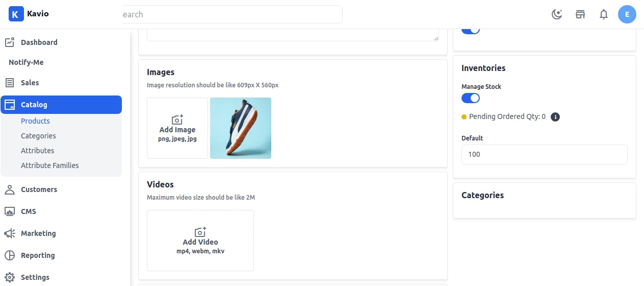Click the CMS monitor icon

[x=10, y=211]
